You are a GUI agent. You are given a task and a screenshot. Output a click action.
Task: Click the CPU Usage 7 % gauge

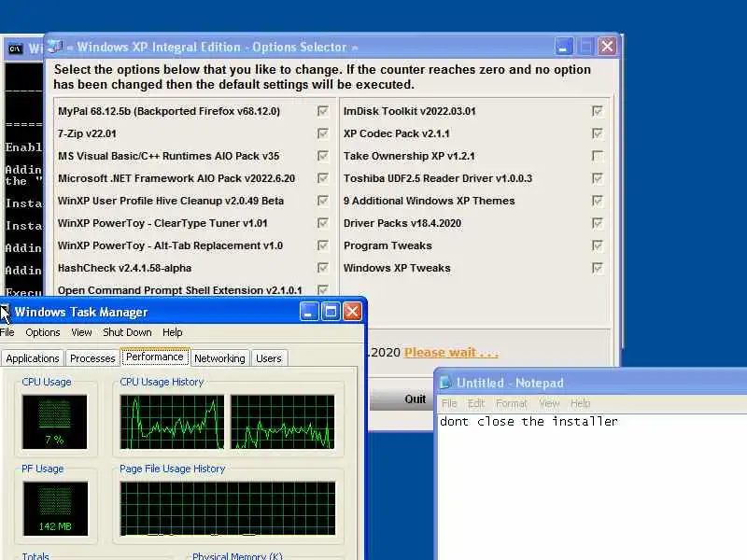[x=54, y=422]
